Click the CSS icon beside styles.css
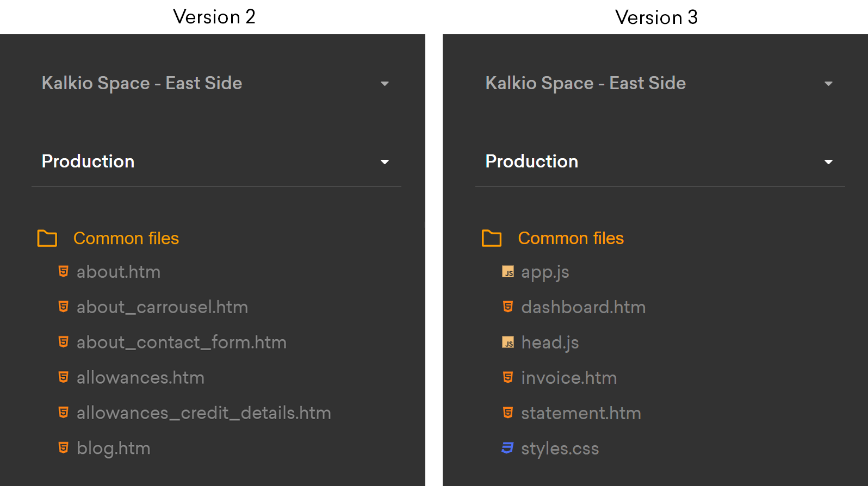Image resolution: width=868 pixels, height=486 pixels. coord(507,448)
